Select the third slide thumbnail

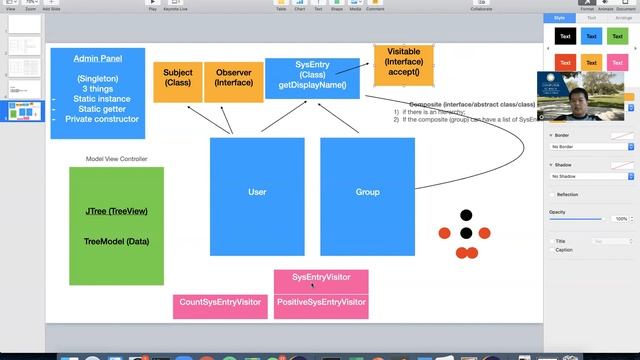24,67
